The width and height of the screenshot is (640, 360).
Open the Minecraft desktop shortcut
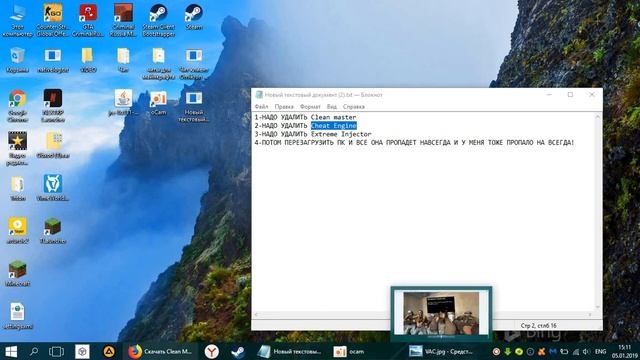coord(18,273)
